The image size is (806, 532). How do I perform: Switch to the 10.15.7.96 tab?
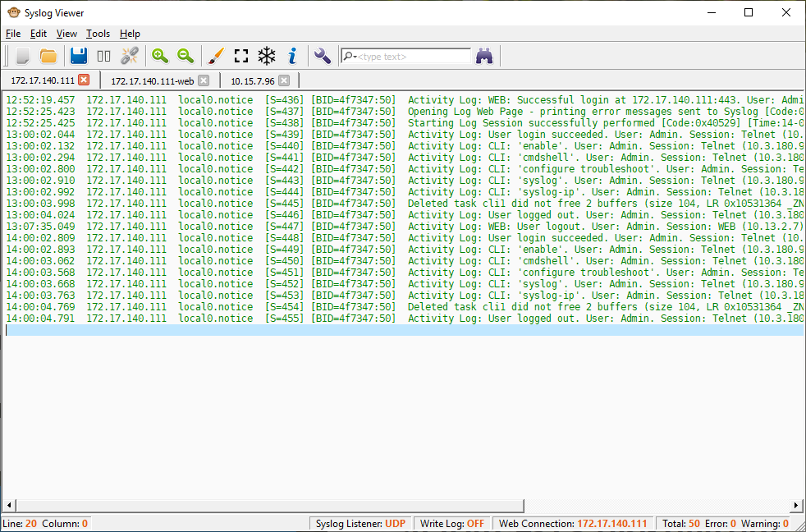pos(254,80)
